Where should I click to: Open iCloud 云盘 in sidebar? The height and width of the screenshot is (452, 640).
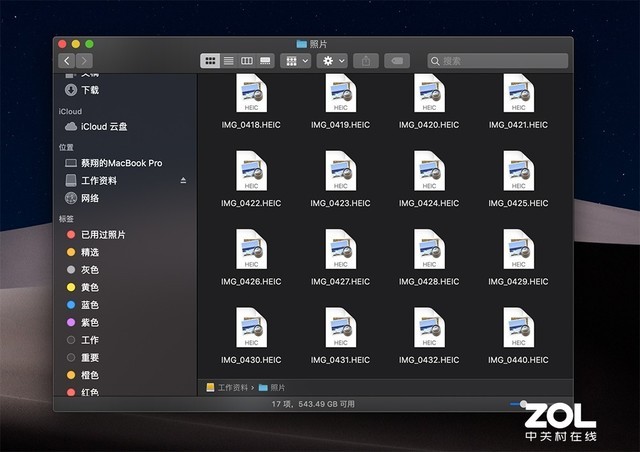point(104,127)
